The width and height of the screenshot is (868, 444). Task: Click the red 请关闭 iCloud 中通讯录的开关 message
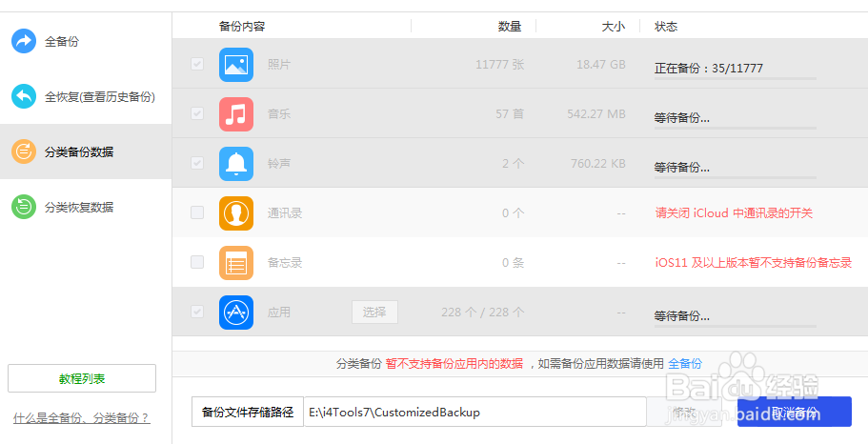[734, 213]
